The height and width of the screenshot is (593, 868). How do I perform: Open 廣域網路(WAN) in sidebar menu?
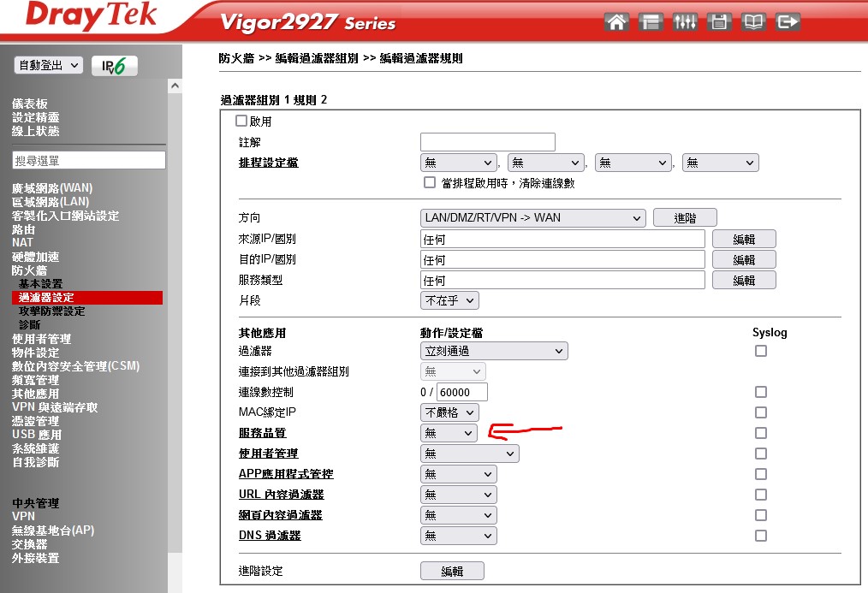52,188
